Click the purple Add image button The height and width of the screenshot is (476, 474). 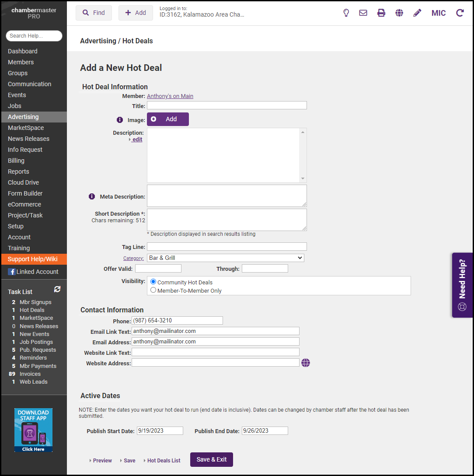168,119
